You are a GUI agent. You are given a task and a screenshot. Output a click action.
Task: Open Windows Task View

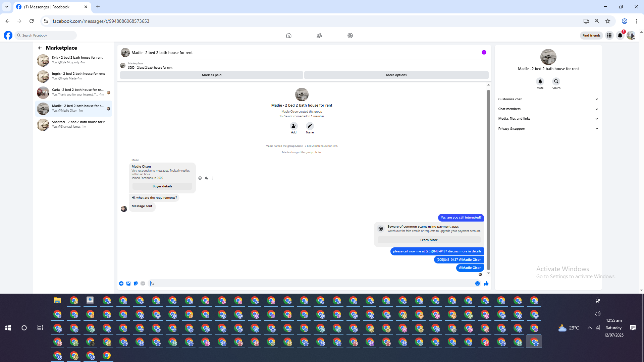pos(40,328)
